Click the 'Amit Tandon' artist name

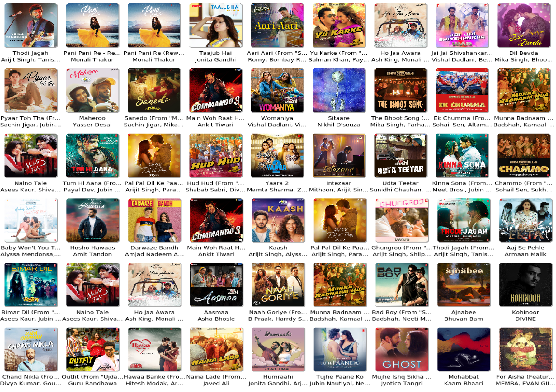point(92,254)
